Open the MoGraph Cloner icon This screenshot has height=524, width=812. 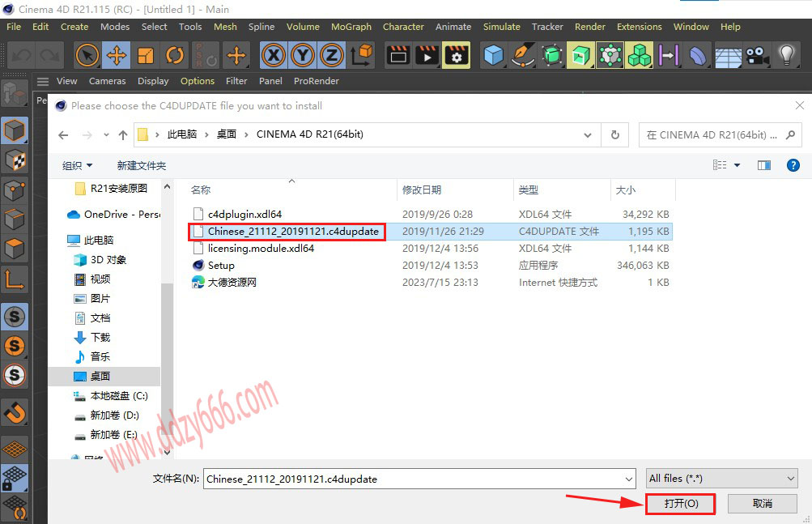(610, 55)
